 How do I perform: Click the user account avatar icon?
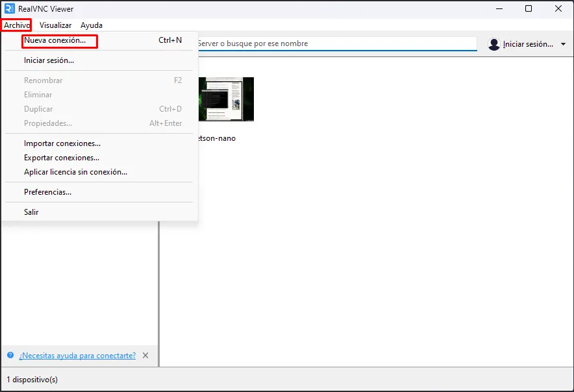494,44
